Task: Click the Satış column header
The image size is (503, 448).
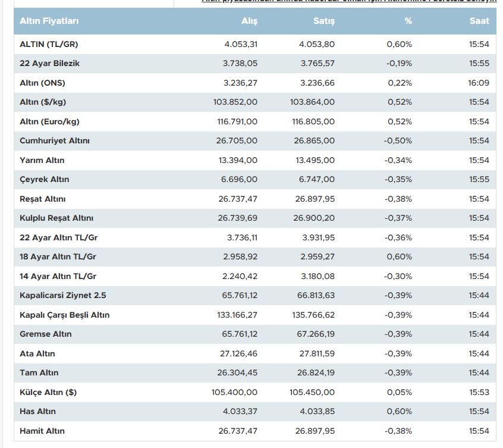Action: click(x=324, y=21)
